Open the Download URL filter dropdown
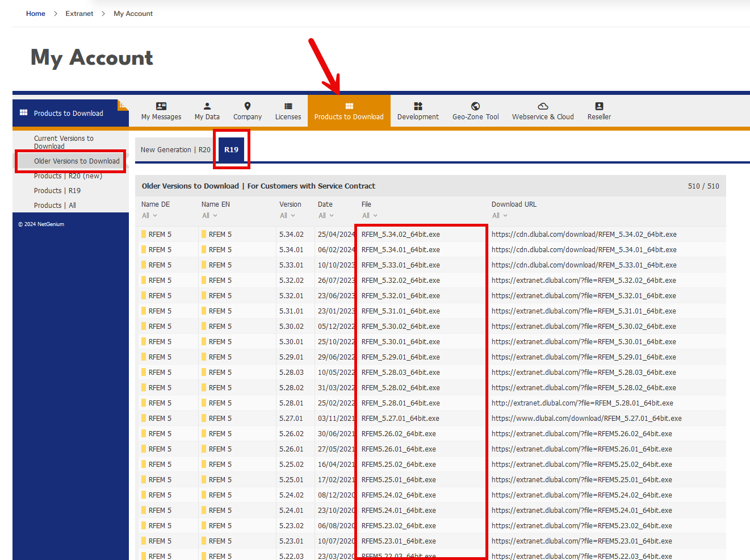The width and height of the screenshot is (750, 560). pyautogui.click(x=500, y=216)
